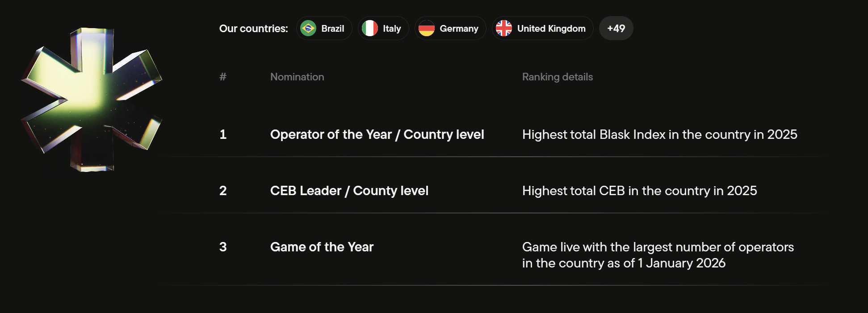Toggle the Germany country filter on
Image resolution: width=868 pixels, height=313 pixels.
[450, 28]
